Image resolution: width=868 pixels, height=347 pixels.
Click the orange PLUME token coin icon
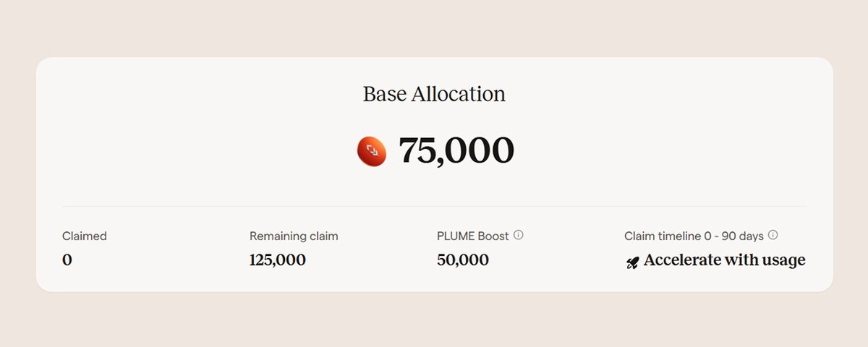372,151
